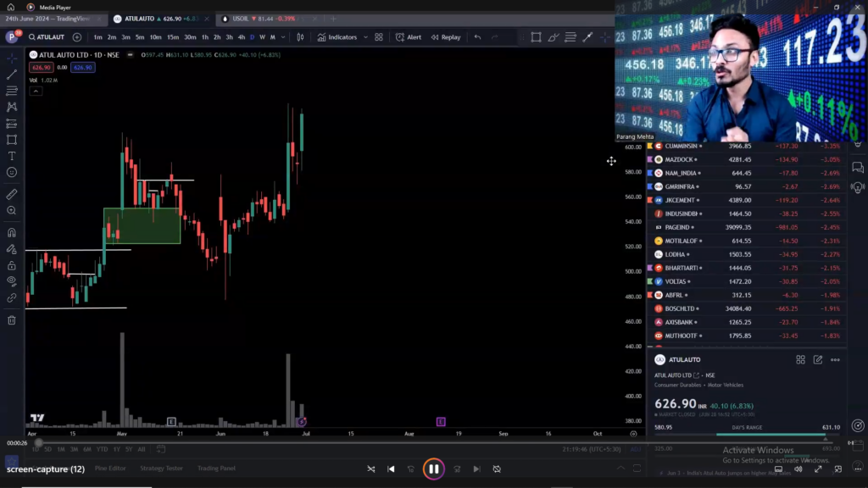Click the Indicators button
The height and width of the screenshot is (488, 868).
coord(337,37)
